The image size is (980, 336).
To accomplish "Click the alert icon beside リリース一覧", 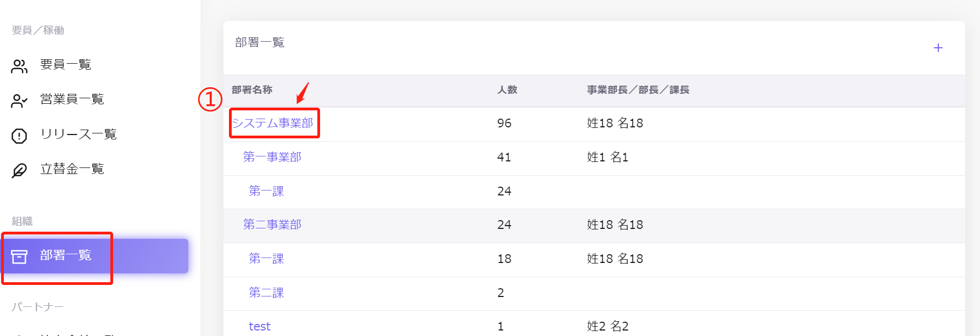I will click(x=19, y=136).
